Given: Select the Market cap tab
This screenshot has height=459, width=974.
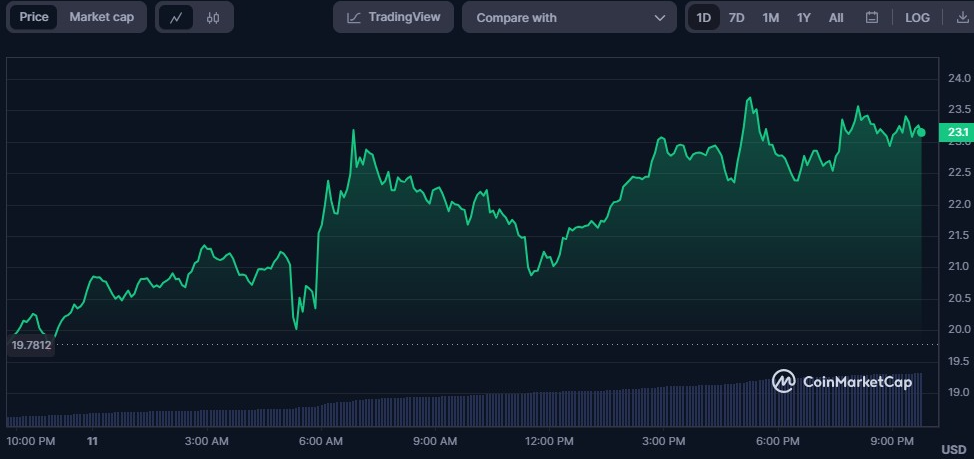Looking at the screenshot, I should 101,17.
